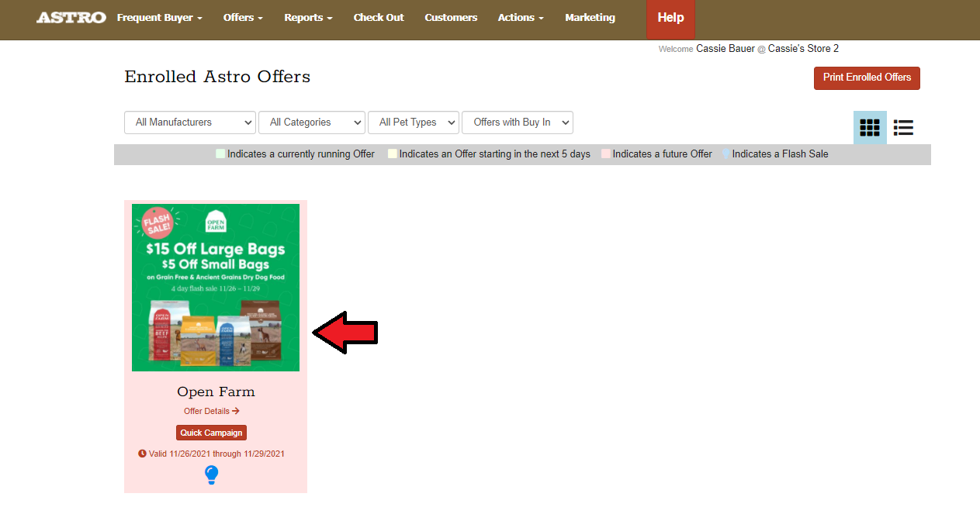This screenshot has height=528, width=980.
Task: Switch to grid view layout
Action: 870,128
